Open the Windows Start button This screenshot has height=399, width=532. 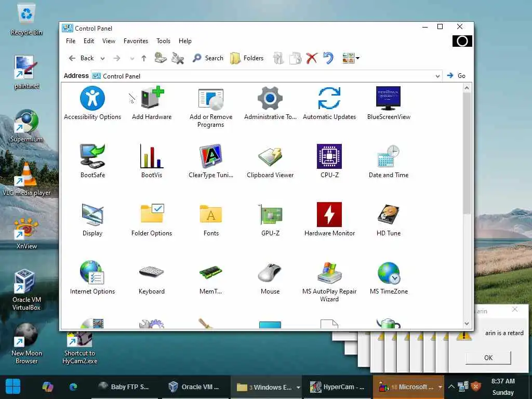(13, 387)
